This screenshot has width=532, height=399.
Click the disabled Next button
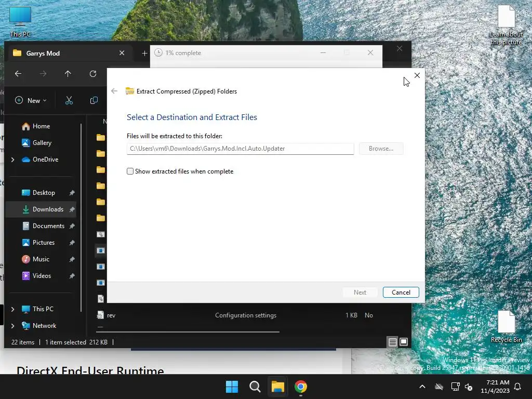pyautogui.click(x=360, y=292)
